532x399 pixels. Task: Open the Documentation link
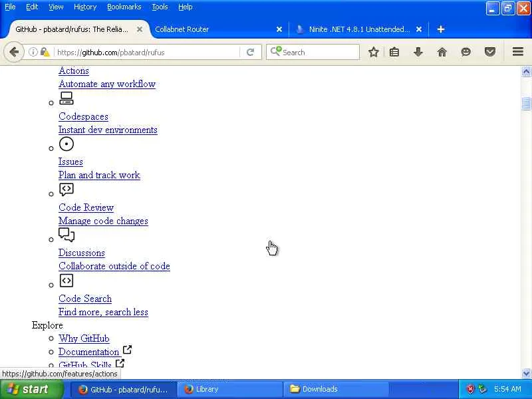88,352
